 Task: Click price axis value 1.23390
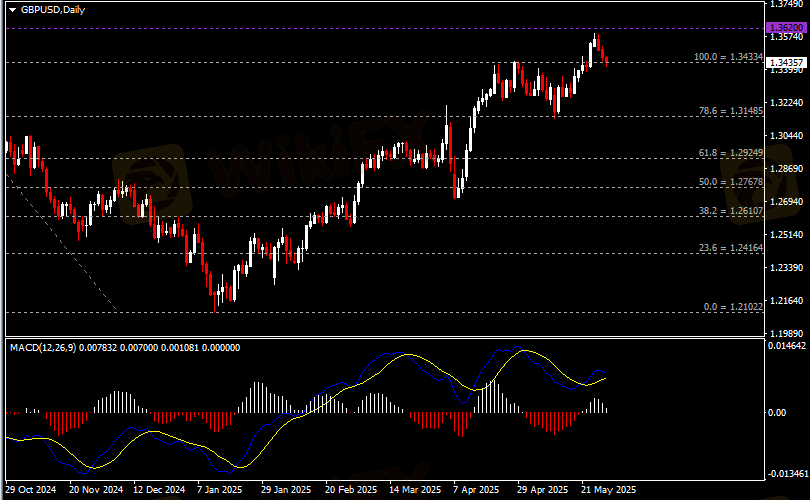coord(787,268)
